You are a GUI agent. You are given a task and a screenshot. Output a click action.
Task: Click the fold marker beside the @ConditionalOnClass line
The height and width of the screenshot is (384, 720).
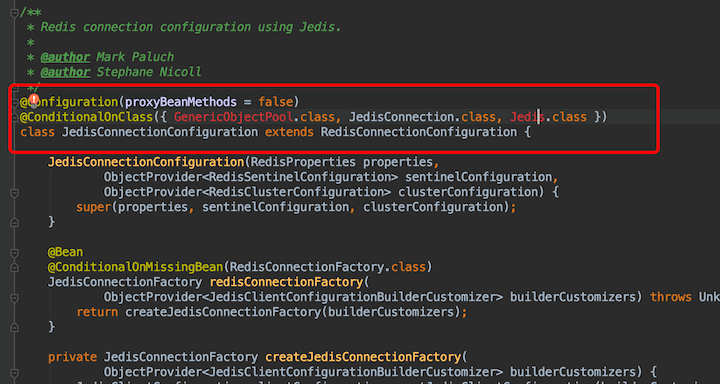[14, 117]
